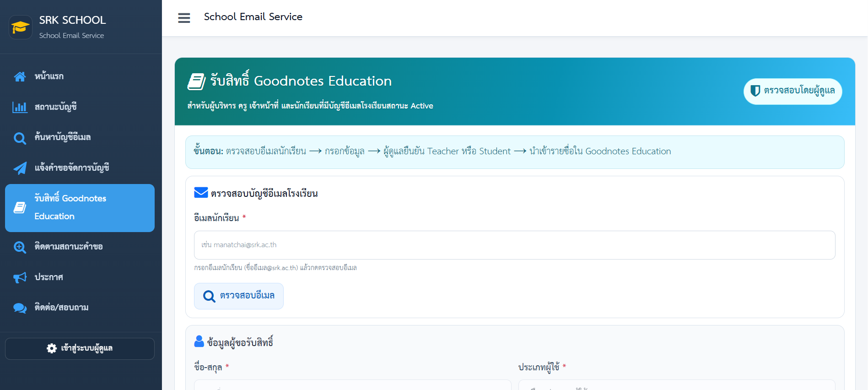The height and width of the screenshot is (390, 868).
Task: Click the search icon inside ตรวจสอบอีเมล button
Action: [x=209, y=296]
